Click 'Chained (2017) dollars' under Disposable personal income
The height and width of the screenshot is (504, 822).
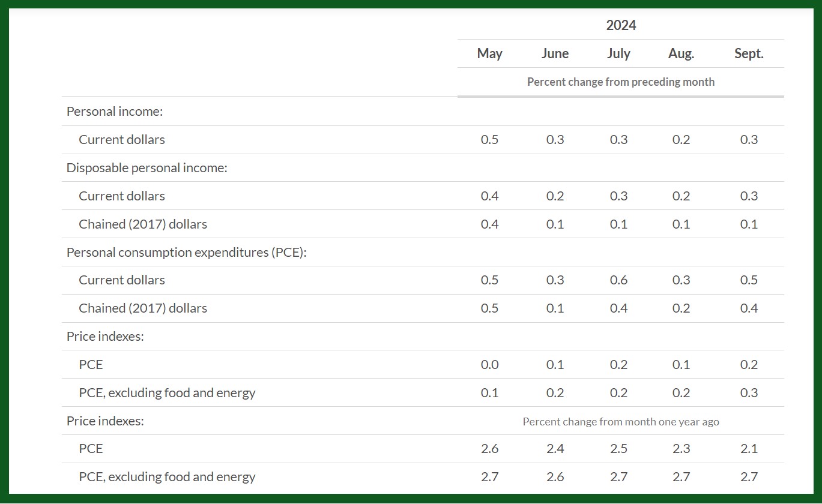click(143, 224)
